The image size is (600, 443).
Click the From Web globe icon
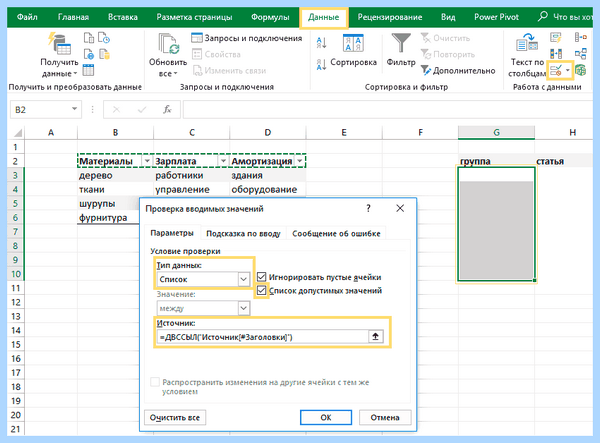point(89,54)
